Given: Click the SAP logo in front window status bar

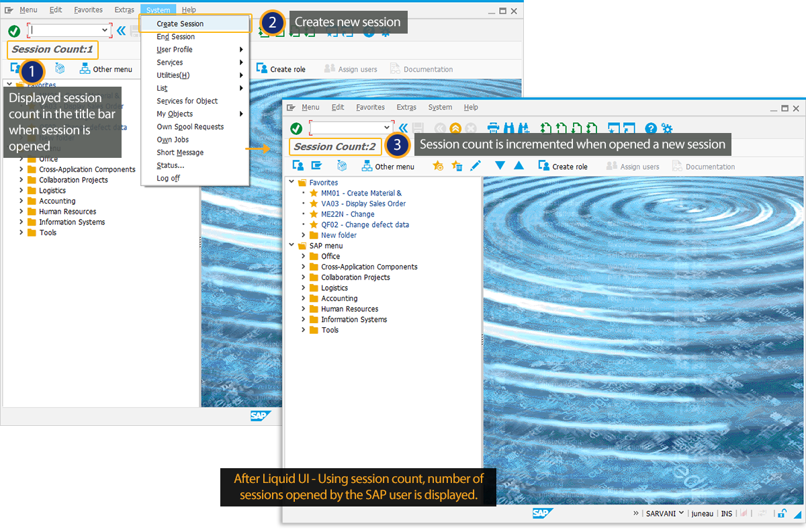Looking at the screenshot, I should pos(543,513).
